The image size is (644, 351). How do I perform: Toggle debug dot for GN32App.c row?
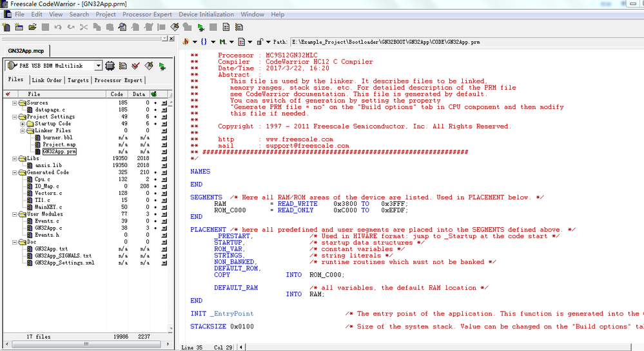pyautogui.click(x=155, y=228)
